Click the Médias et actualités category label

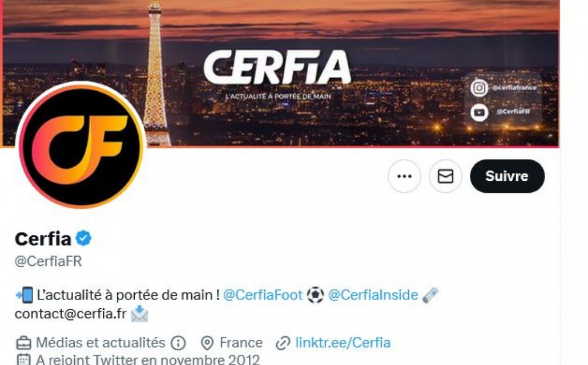coord(100,343)
